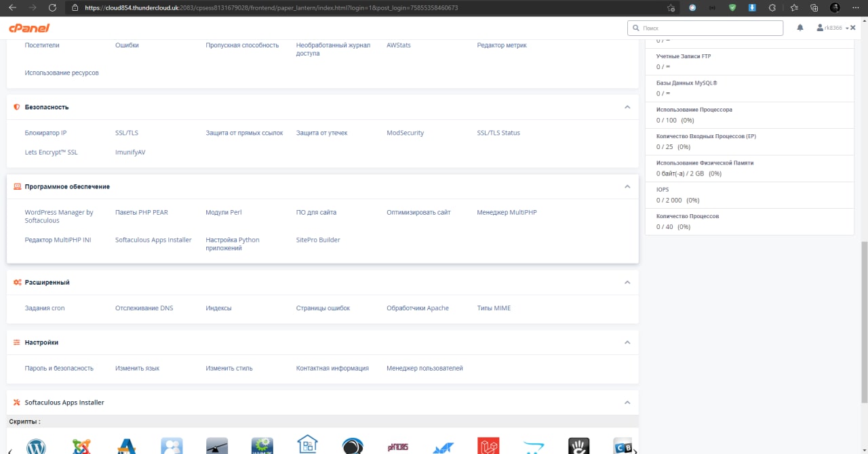Open Изменить язык
The image size is (868, 454).
(137, 369)
